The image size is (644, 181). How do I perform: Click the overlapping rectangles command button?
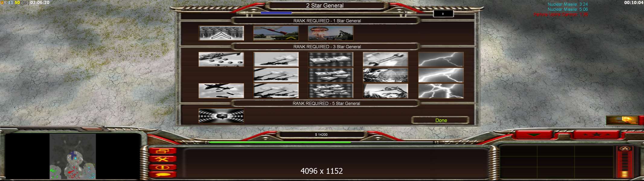[162, 151]
